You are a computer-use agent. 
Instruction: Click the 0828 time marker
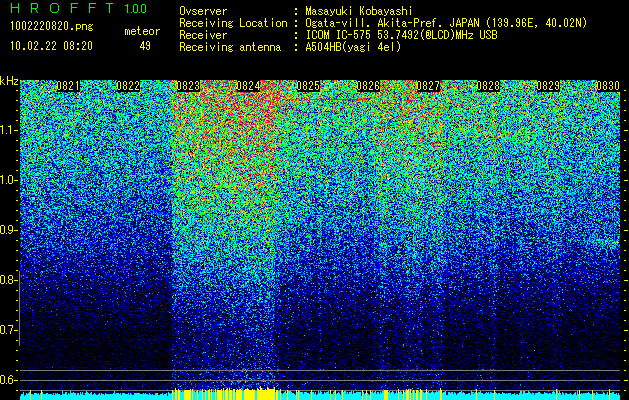tap(488, 86)
